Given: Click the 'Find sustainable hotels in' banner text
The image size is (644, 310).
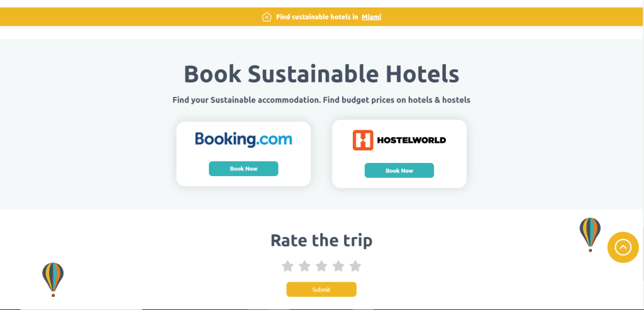Looking at the screenshot, I should click(x=317, y=17).
